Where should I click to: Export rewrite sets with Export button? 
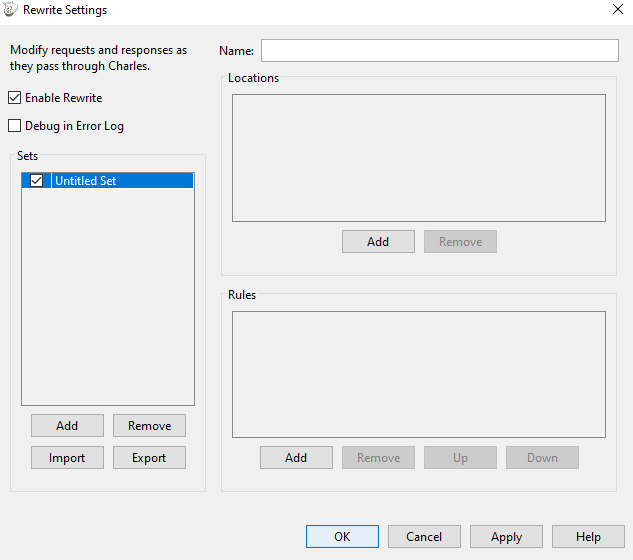click(x=149, y=458)
